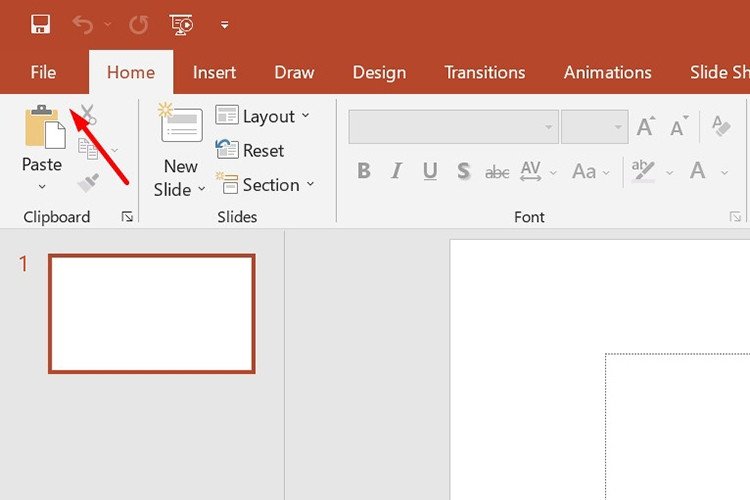750x500 pixels.
Task: Open the Clipboard dialog launcher
Action: point(127,217)
